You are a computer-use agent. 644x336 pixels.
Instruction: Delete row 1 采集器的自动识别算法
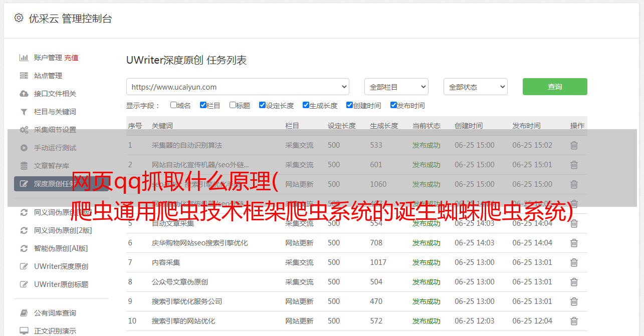pyautogui.click(x=574, y=145)
